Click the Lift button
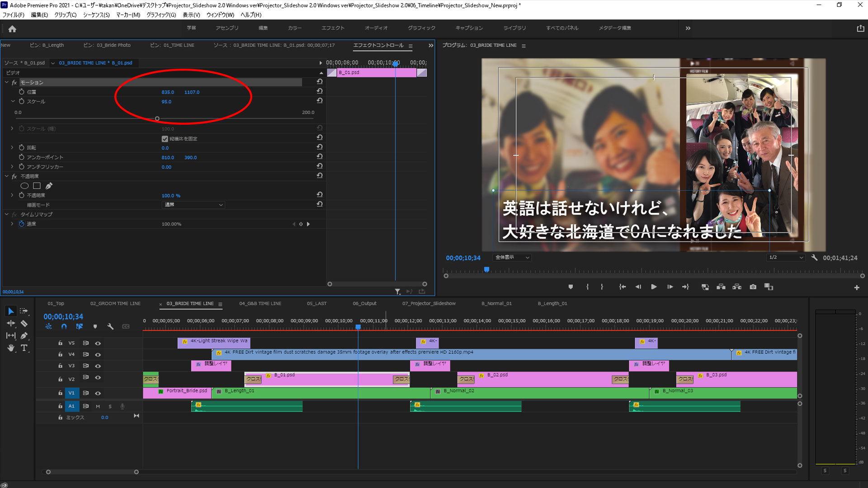Screen dimensions: 868x488 tap(705, 287)
